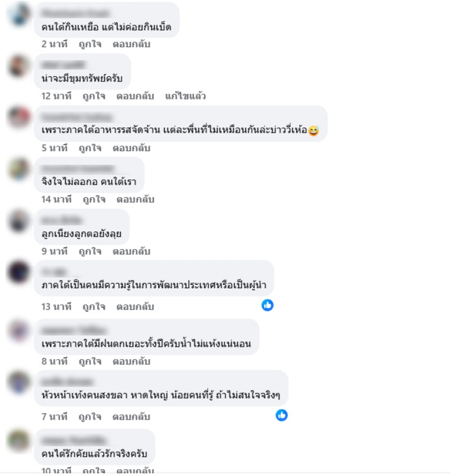The image size is (450, 476).
Task: Open blurred author name above ภาคใต้เป็นคนมีความรู้ comment
Action: [54, 271]
